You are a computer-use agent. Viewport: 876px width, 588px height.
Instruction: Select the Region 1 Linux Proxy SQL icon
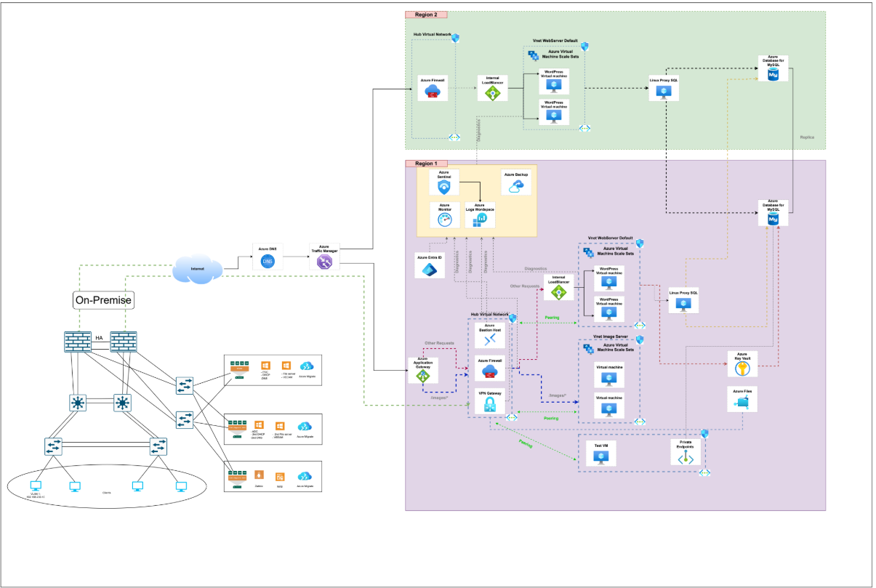(x=683, y=305)
